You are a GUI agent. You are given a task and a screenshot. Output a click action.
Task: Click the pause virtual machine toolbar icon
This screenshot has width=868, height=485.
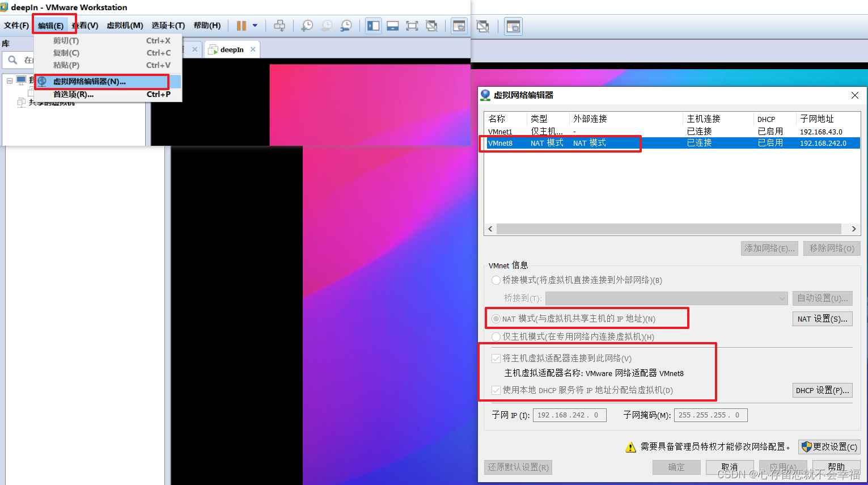coord(242,26)
